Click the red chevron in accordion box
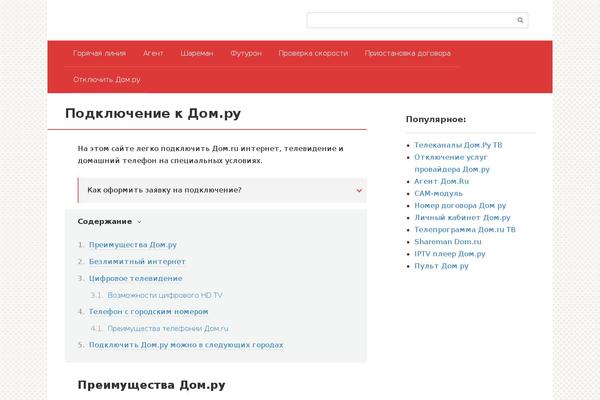 click(359, 190)
